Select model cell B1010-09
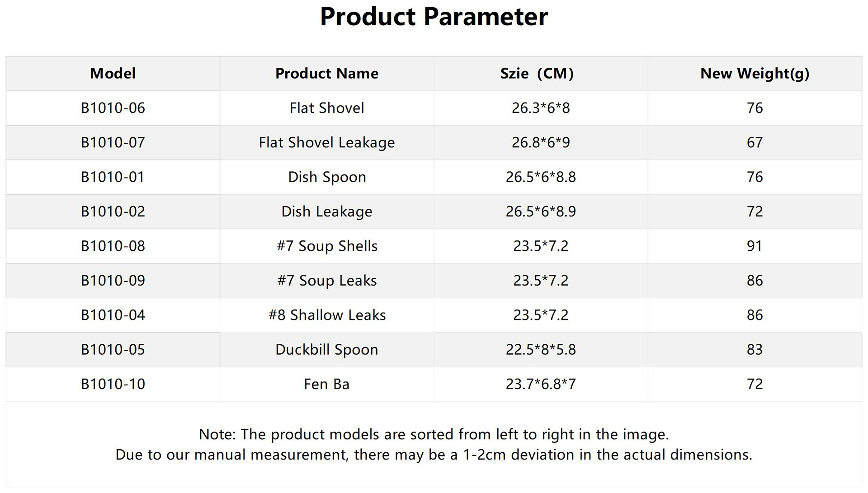Image resolution: width=868 pixels, height=493 pixels. [x=113, y=281]
